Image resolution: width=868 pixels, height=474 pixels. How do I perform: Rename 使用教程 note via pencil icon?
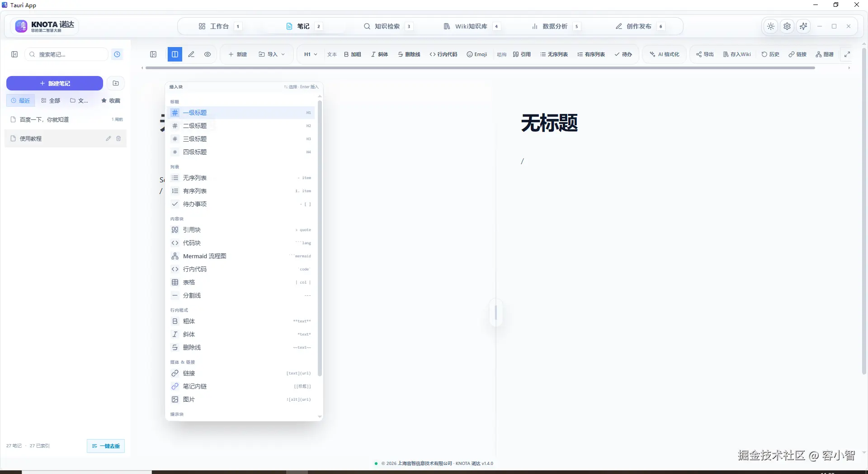(108, 138)
